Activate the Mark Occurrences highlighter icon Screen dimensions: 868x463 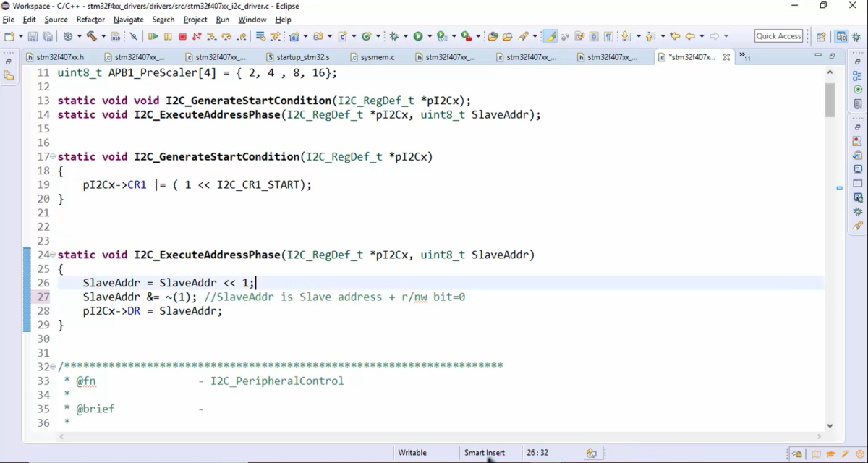[550, 35]
